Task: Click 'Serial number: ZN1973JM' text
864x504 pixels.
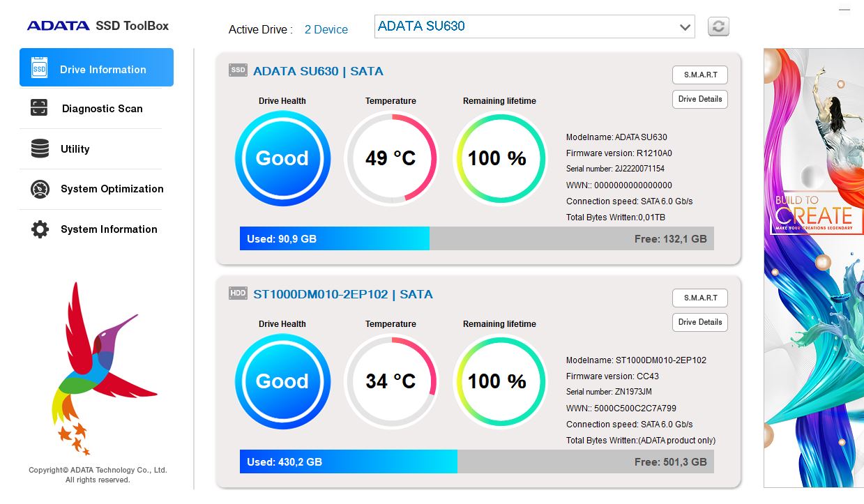Action: pyautogui.click(x=609, y=392)
